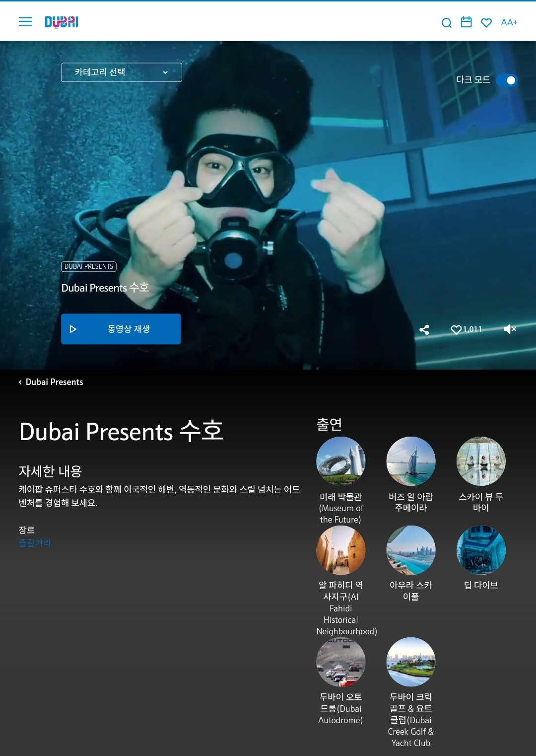Share the video via share icon
The image size is (536, 756).
click(x=424, y=329)
